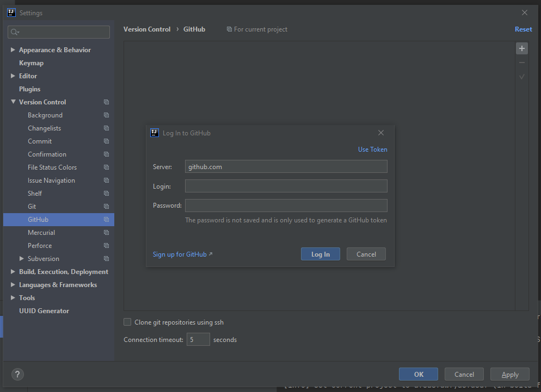
Task: Click the OK button in Settings
Action: pos(419,374)
